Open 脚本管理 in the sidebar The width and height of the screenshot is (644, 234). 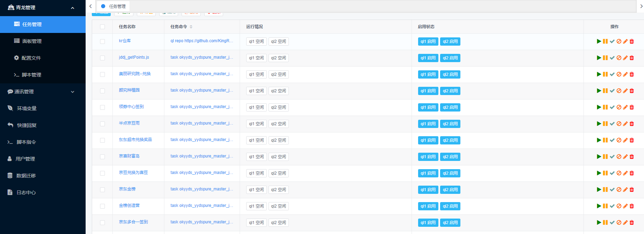43,75
